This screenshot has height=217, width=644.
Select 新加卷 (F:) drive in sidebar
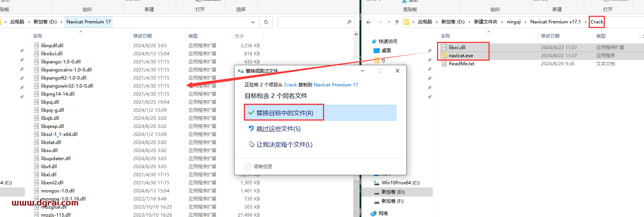click(x=392, y=201)
